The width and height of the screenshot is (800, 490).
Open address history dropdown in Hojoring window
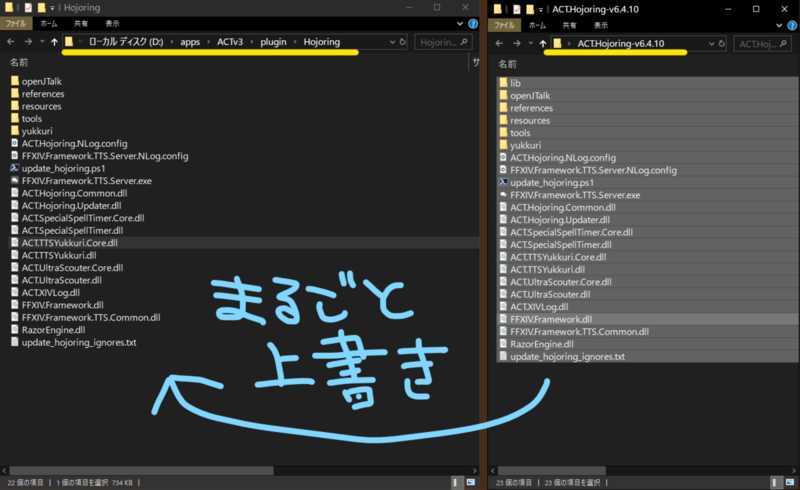(x=392, y=42)
